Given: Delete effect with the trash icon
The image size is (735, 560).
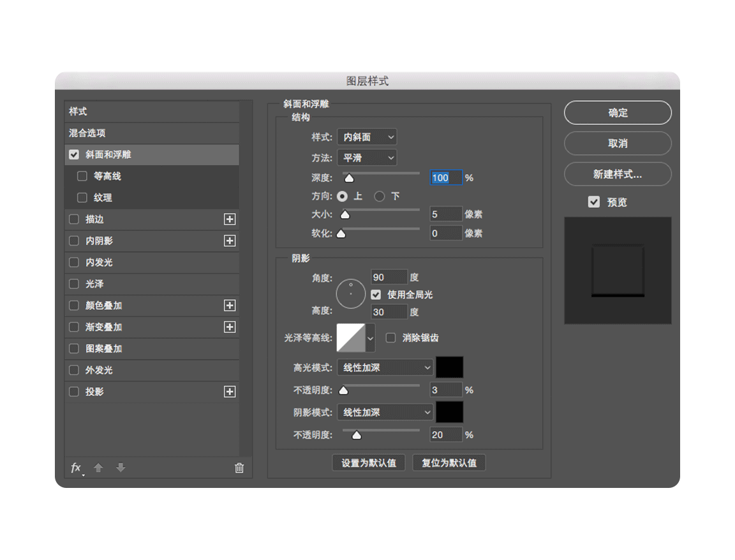Looking at the screenshot, I should pyautogui.click(x=239, y=468).
